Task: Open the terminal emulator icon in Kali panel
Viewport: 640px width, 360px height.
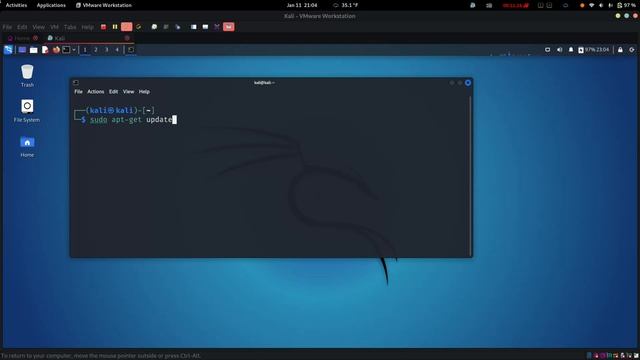Action: pos(66,50)
